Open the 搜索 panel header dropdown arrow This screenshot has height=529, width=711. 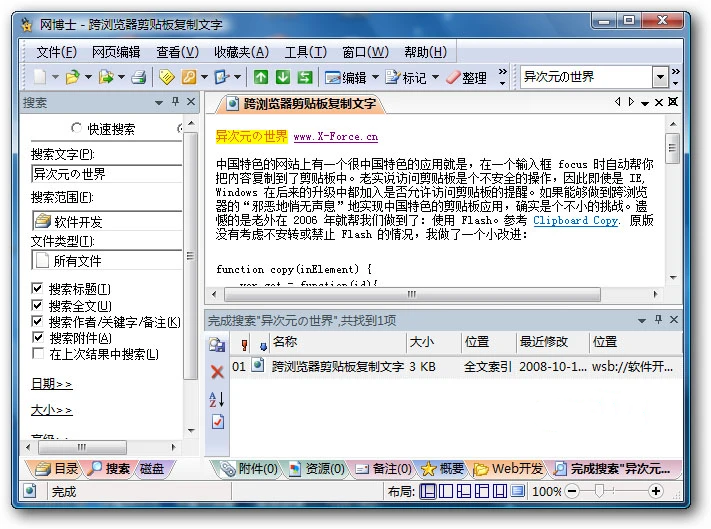coord(159,102)
